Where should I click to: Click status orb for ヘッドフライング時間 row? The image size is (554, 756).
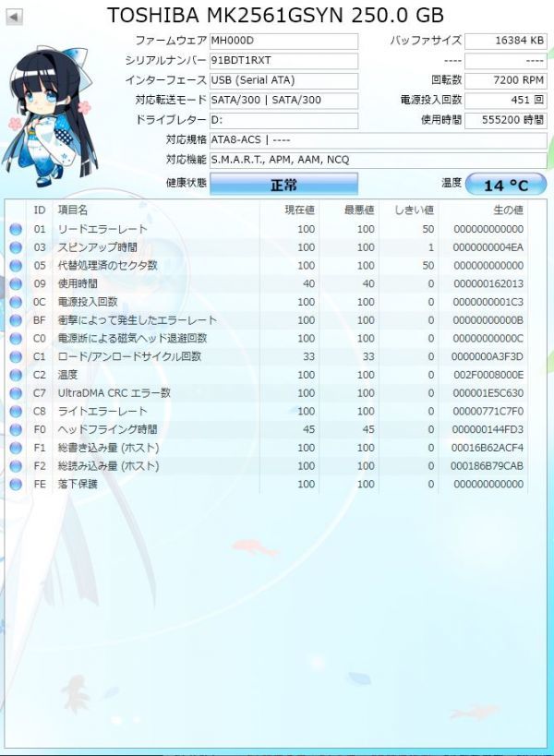[x=16, y=429]
